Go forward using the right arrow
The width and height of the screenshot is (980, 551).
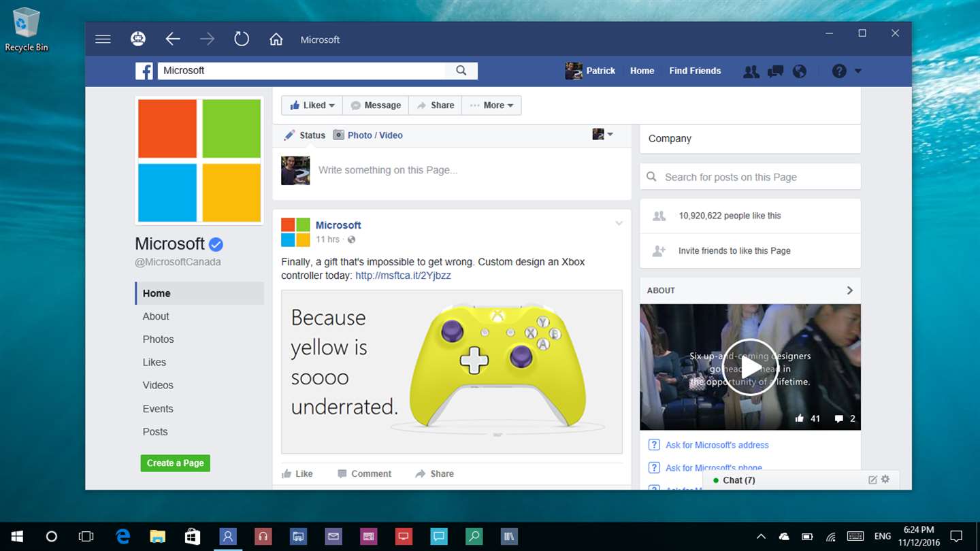[x=207, y=39]
